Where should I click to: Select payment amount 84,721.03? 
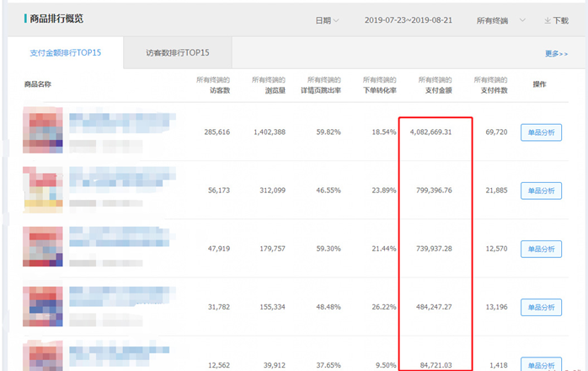(x=436, y=365)
